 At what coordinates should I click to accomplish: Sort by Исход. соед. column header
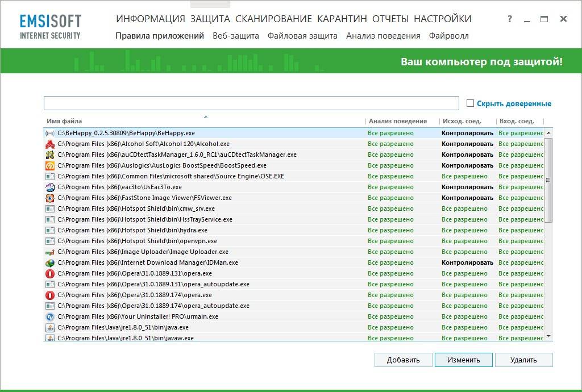(x=462, y=121)
